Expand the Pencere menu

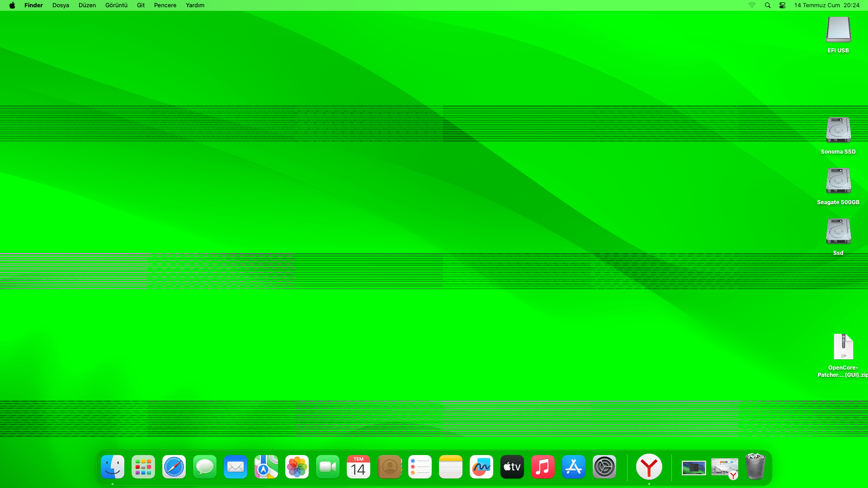point(165,5)
